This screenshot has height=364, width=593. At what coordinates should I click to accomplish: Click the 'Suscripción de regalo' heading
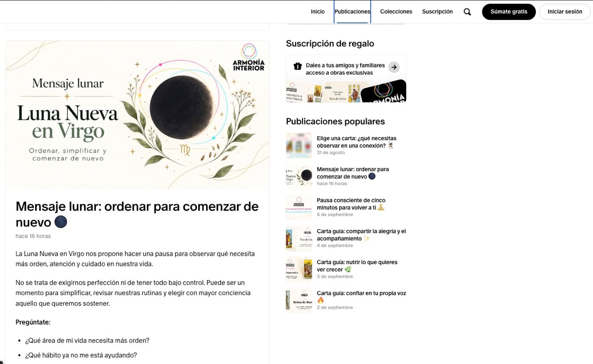(x=330, y=44)
